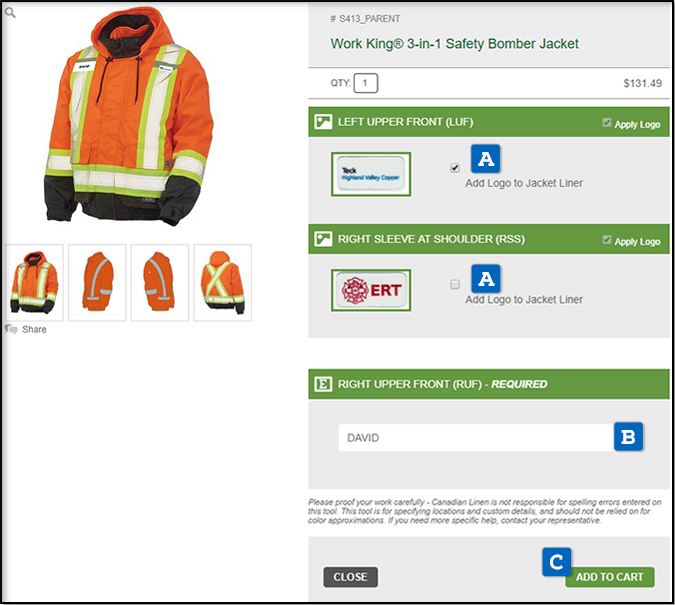Viewport: 675px width, 605px height.
Task: Select the back view X-stripe thumbnail
Action: coord(223,283)
